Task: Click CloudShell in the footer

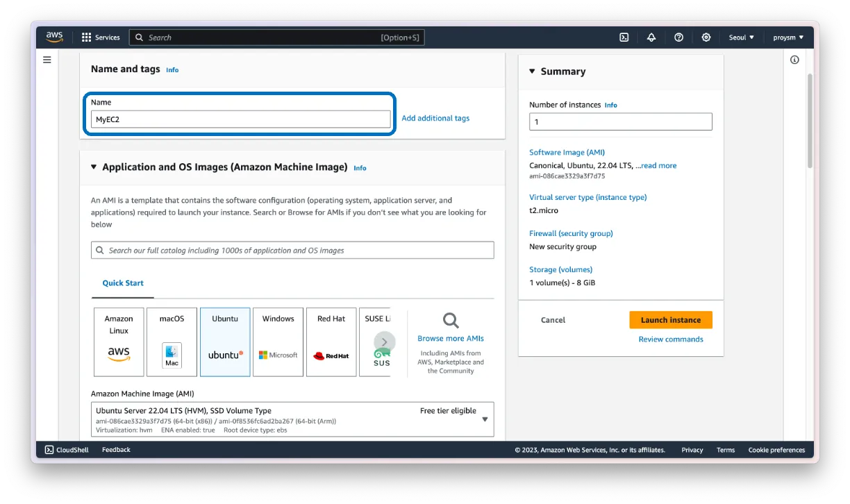Action: tap(67, 450)
